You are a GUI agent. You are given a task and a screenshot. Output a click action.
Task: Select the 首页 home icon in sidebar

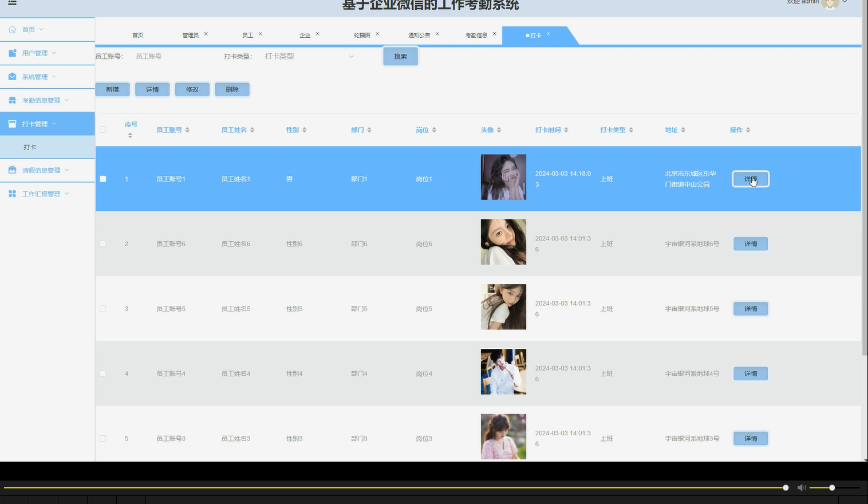[x=11, y=29]
